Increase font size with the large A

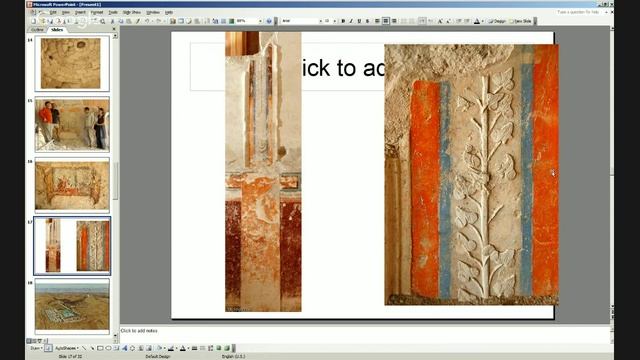(x=440, y=21)
